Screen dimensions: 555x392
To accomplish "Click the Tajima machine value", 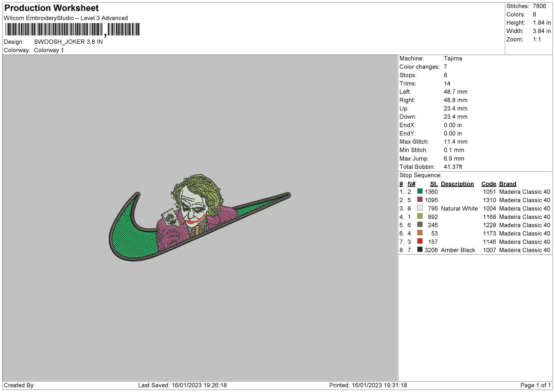I will pos(453,58).
